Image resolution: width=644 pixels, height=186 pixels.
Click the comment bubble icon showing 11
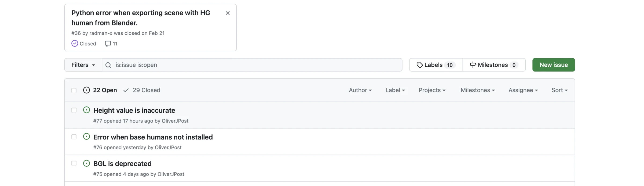(108, 44)
